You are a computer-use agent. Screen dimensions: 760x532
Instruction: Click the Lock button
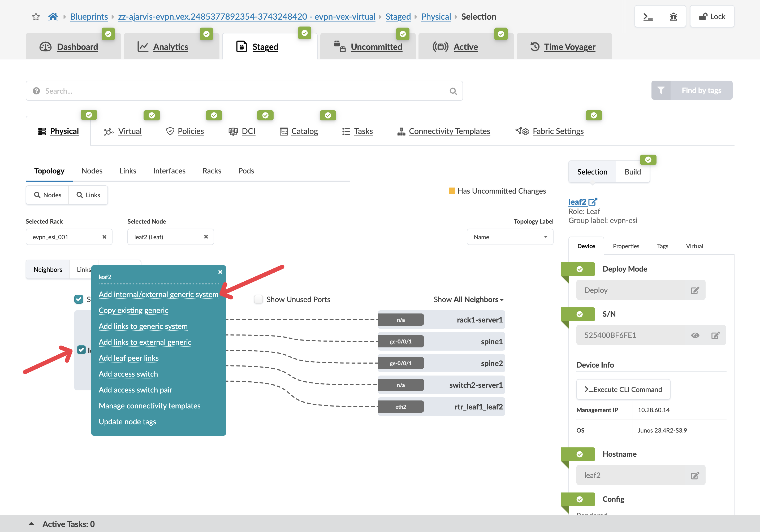click(x=712, y=16)
